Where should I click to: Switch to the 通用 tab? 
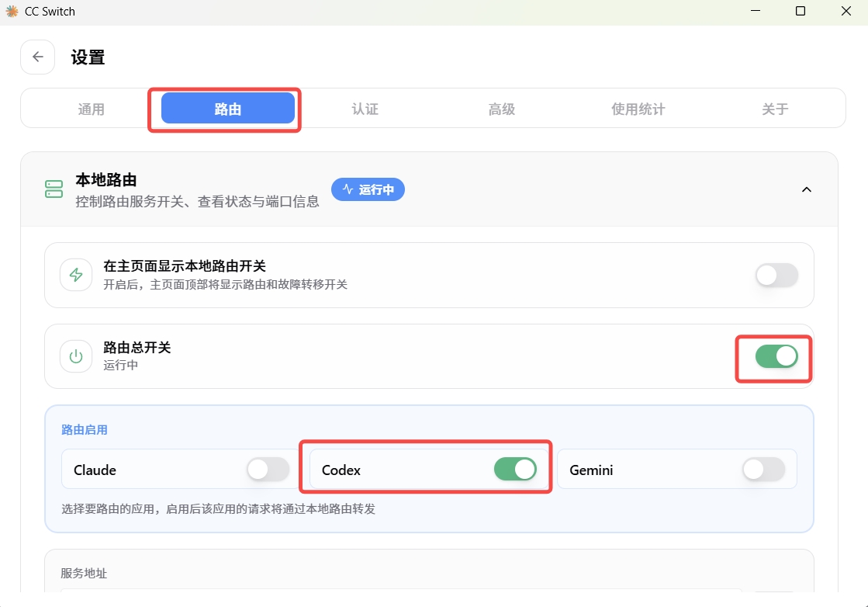(x=91, y=109)
